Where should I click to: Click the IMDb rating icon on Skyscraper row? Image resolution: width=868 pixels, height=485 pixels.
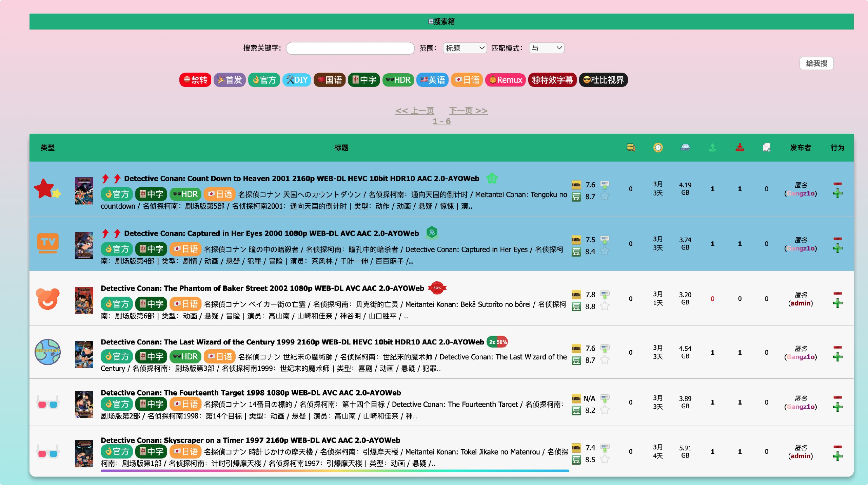[576, 448]
